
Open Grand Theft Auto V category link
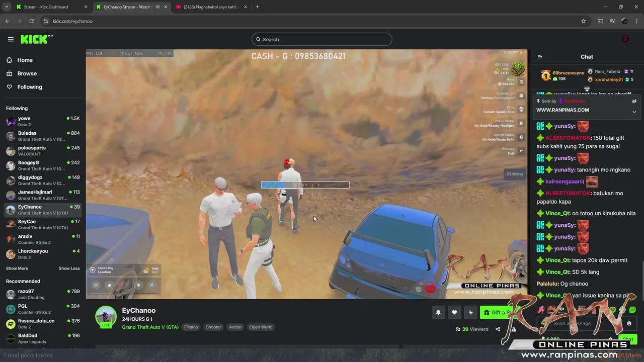point(150,327)
